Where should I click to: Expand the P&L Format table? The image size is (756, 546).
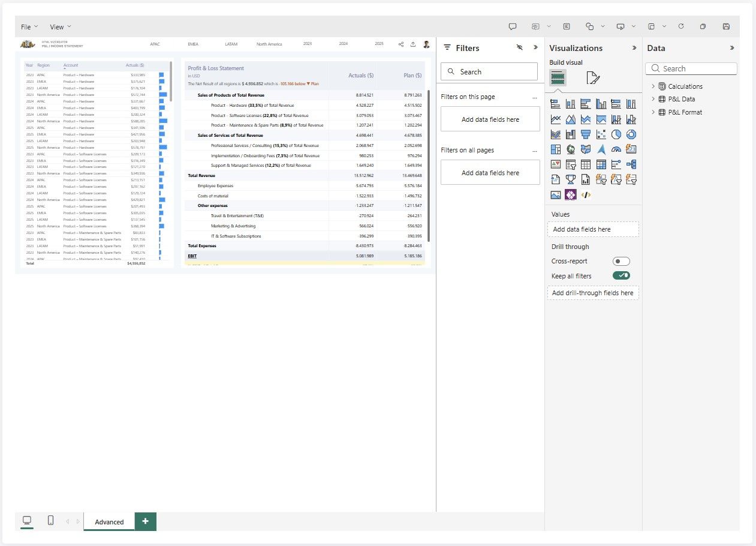(x=653, y=112)
